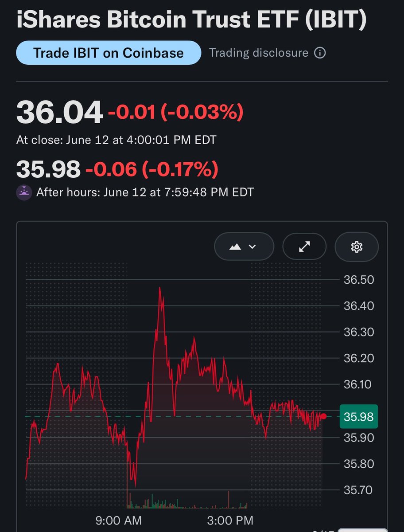This screenshot has width=404, height=532.
Task: Click the 36.20 axis label
Action: [359, 358]
